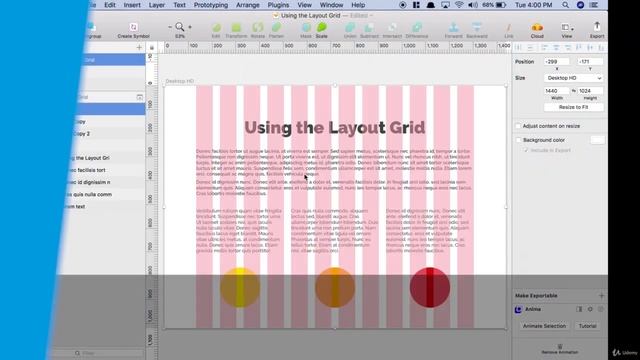
Task: Click the Link toolbar icon
Action: click(x=509, y=28)
